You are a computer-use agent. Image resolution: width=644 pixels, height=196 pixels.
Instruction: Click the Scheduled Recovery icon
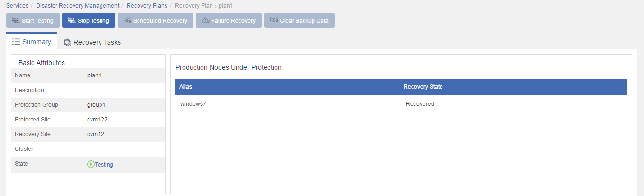pos(128,20)
